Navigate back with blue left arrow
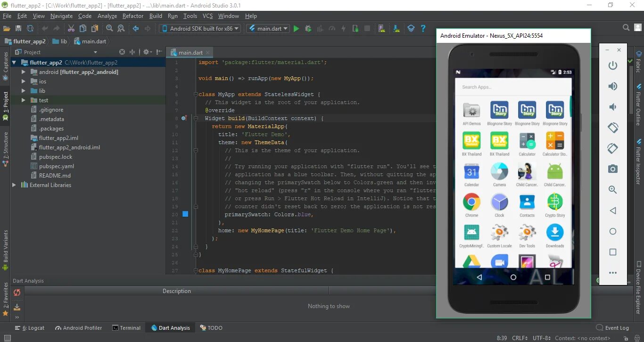The width and height of the screenshot is (644, 342). [136, 29]
